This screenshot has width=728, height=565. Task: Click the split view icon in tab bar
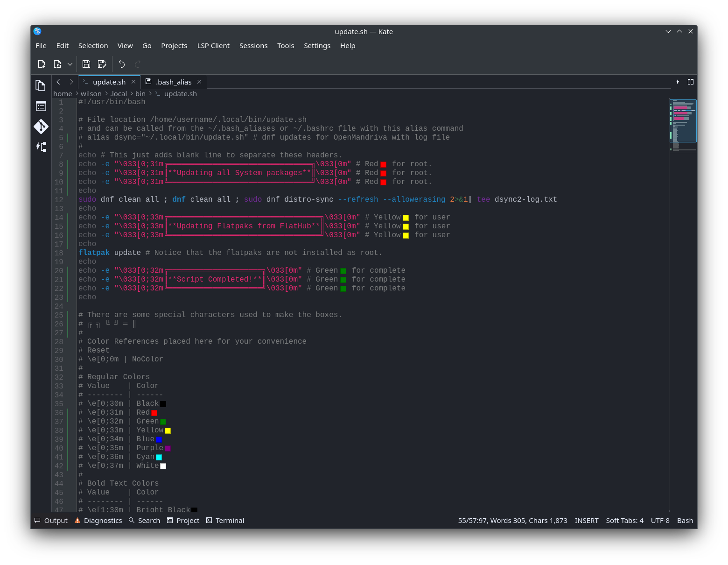pos(691,82)
